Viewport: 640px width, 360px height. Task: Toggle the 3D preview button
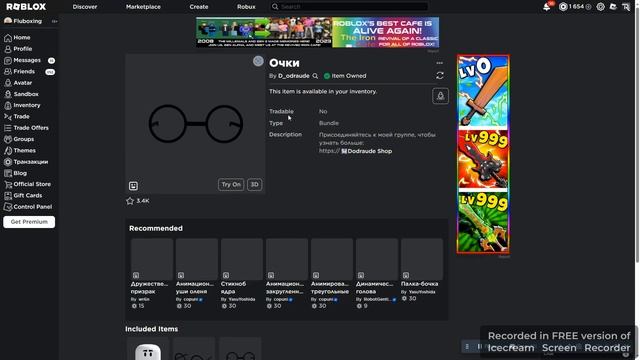click(254, 184)
